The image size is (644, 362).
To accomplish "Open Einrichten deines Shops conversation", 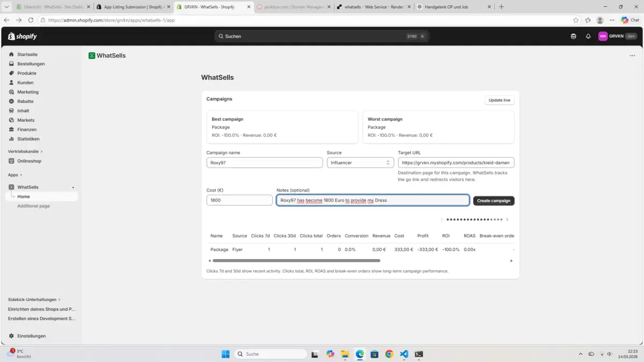I will [x=42, y=309].
